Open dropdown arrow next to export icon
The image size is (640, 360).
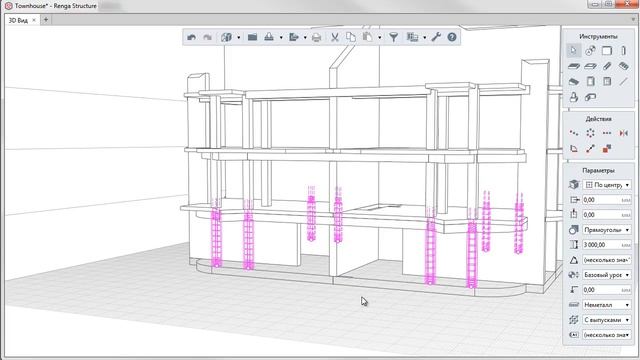[x=305, y=38]
